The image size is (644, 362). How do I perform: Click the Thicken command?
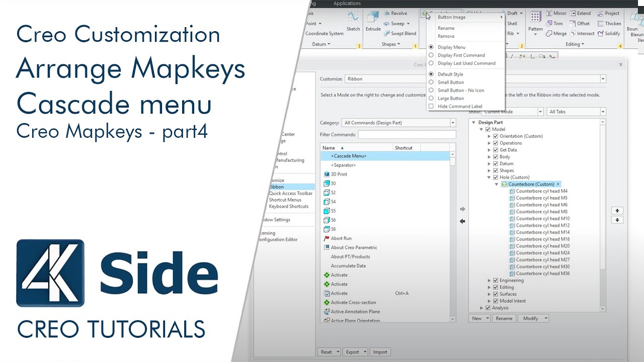click(609, 24)
